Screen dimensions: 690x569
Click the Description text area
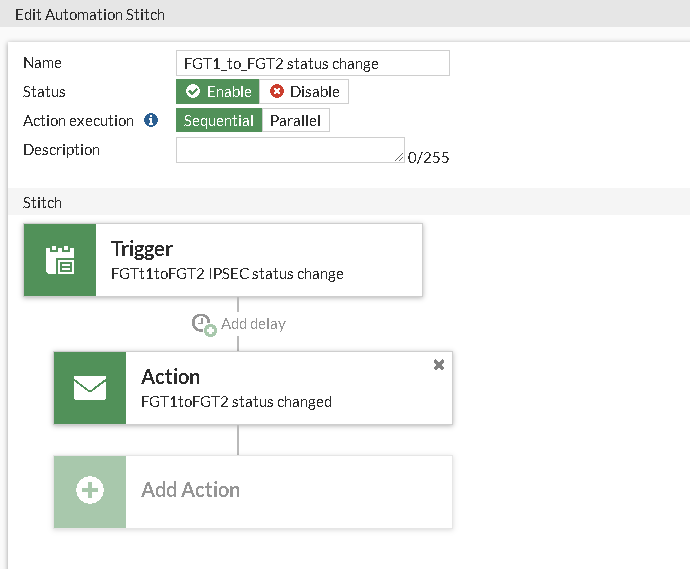[x=290, y=150]
